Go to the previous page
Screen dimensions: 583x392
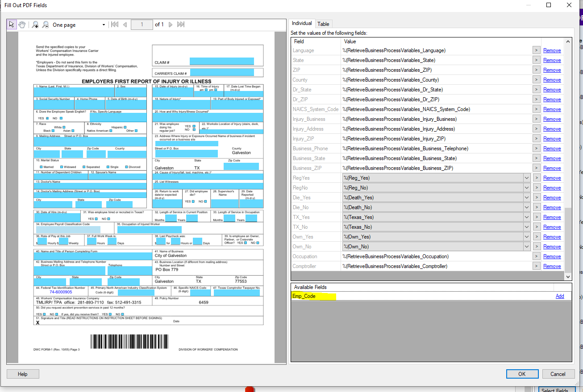point(125,25)
